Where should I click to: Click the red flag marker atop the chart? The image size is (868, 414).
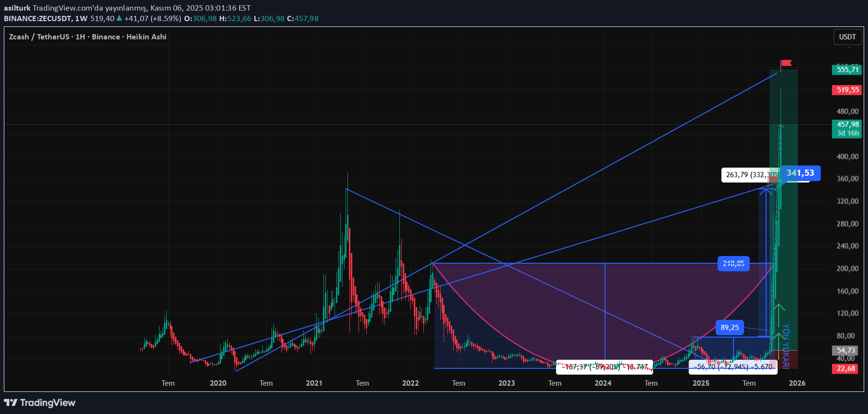pyautogui.click(x=786, y=63)
